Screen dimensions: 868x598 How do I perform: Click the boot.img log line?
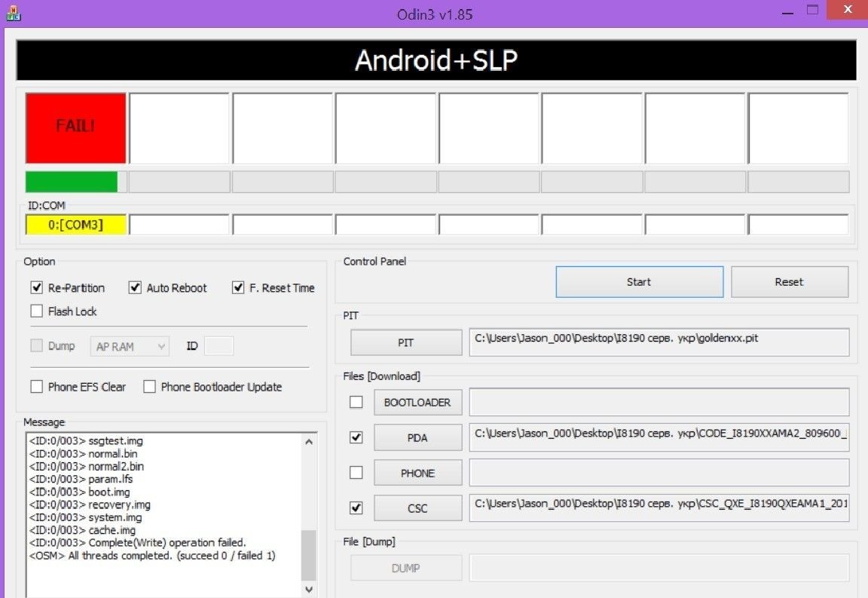pos(80,492)
